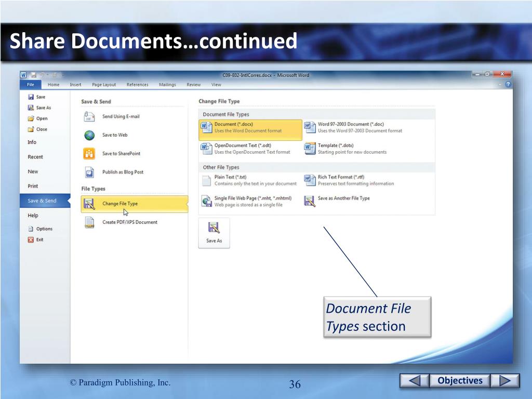Select Info in the Backstage sidebar
532x399 pixels.
tap(32, 142)
